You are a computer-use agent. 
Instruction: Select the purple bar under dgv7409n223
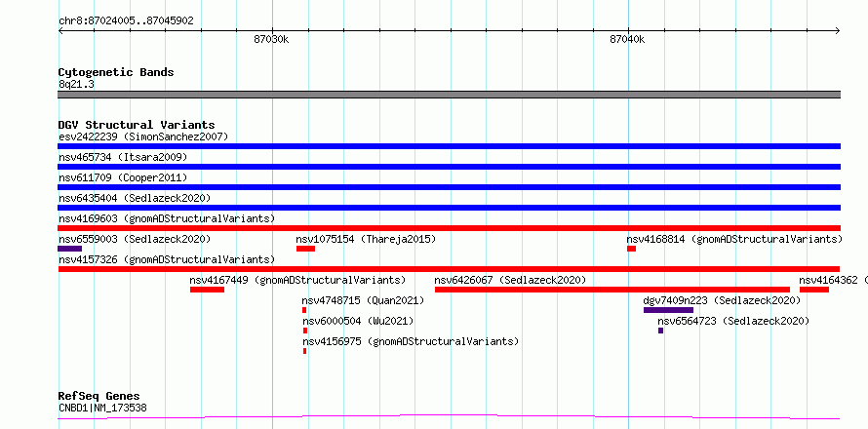pos(669,310)
